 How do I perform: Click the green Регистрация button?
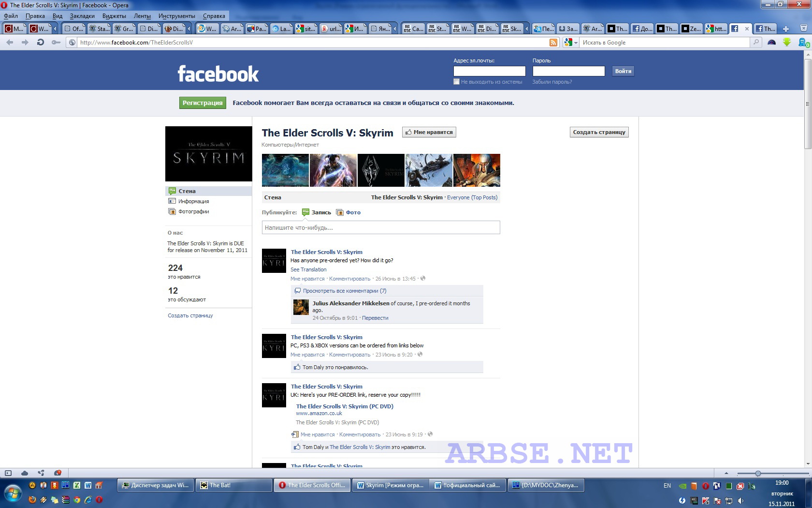point(203,103)
